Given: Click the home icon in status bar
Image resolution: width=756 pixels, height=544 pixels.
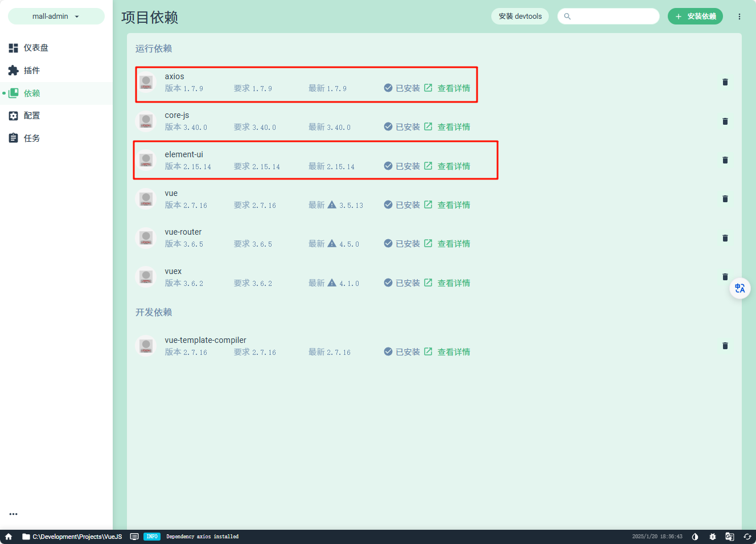Looking at the screenshot, I should pos(9,537).
